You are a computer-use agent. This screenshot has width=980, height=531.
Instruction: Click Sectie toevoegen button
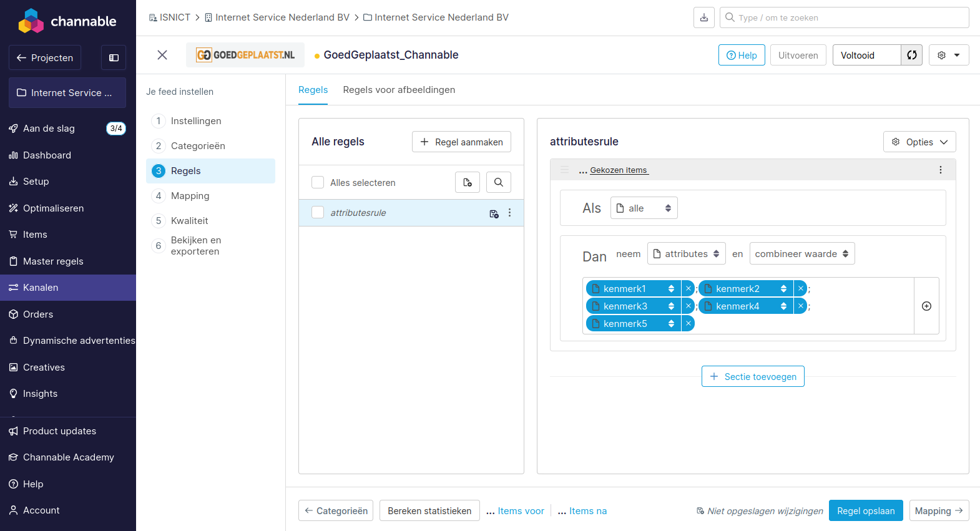(753, 376)
